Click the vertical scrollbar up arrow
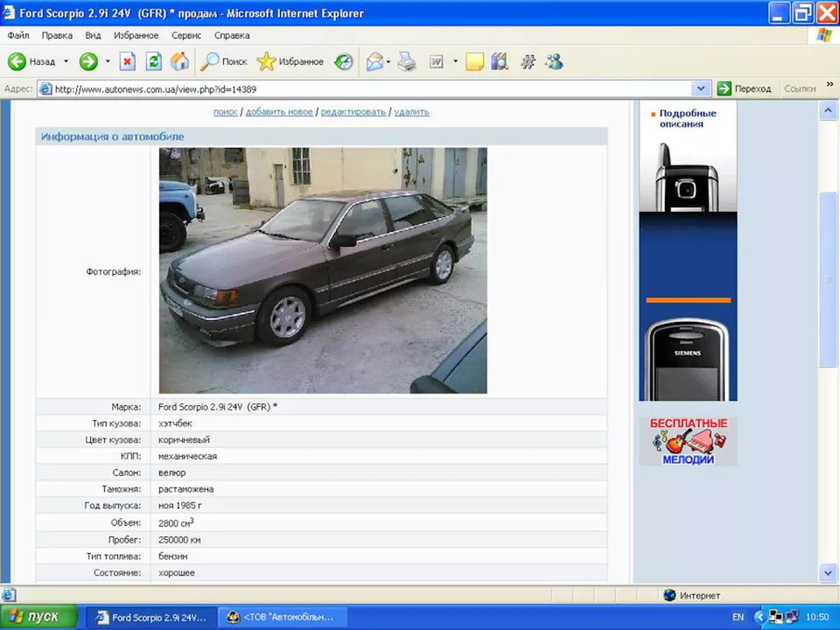This screenshot has height=630, width=840. [828, 111]
